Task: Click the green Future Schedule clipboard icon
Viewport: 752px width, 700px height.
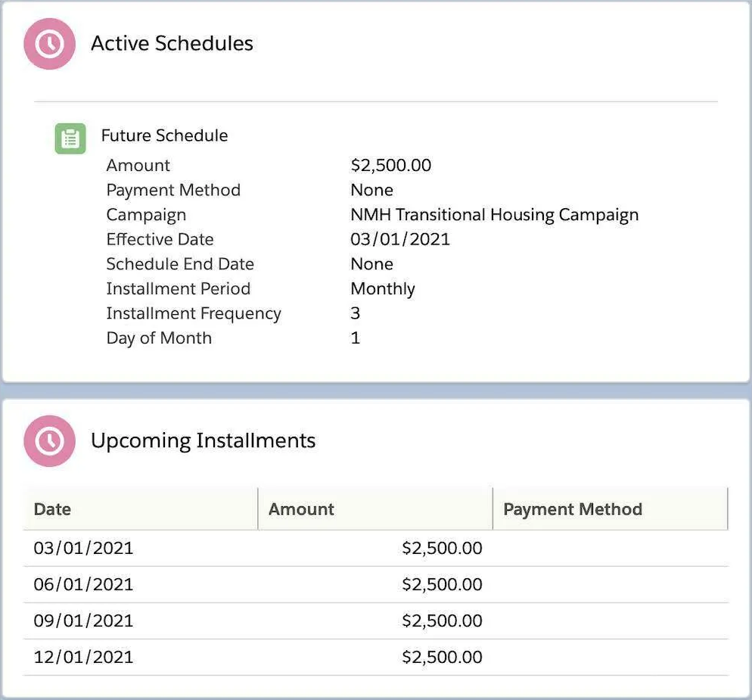Action: point(70,139)
